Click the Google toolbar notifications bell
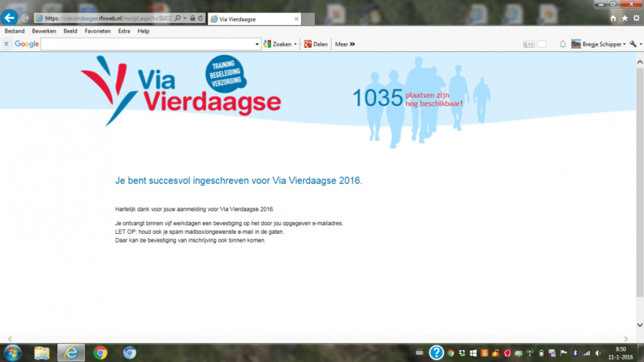 click(562, 44)
